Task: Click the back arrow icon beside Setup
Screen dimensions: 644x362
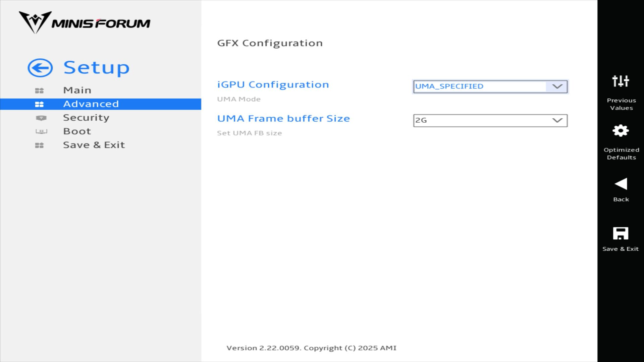Action: click(40, 68)
